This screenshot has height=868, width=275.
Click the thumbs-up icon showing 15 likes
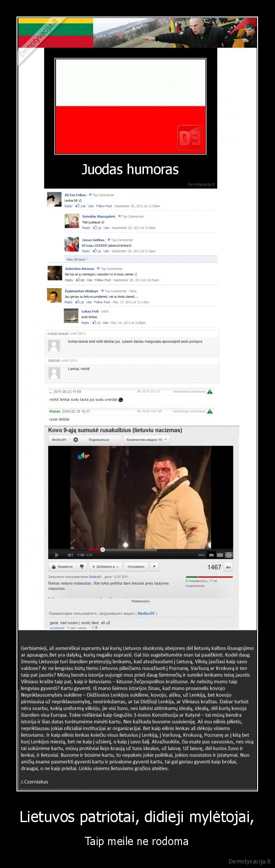[94, 323]
